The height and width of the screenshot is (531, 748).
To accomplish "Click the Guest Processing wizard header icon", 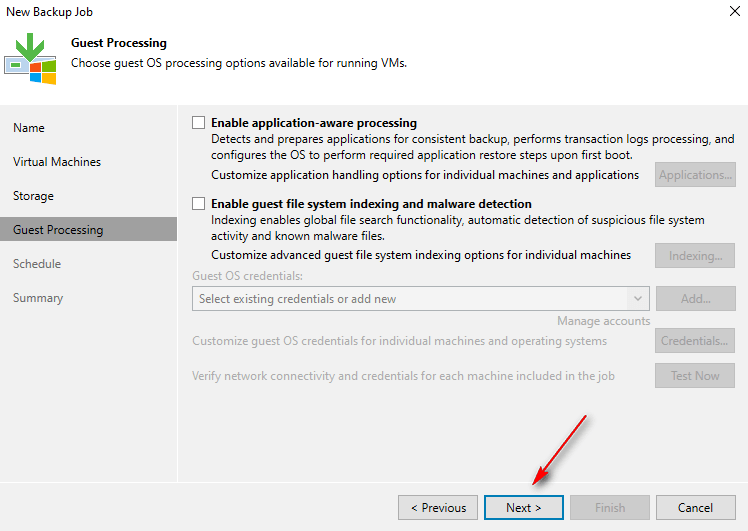I will pyautogui.click(x=30, y=58).
